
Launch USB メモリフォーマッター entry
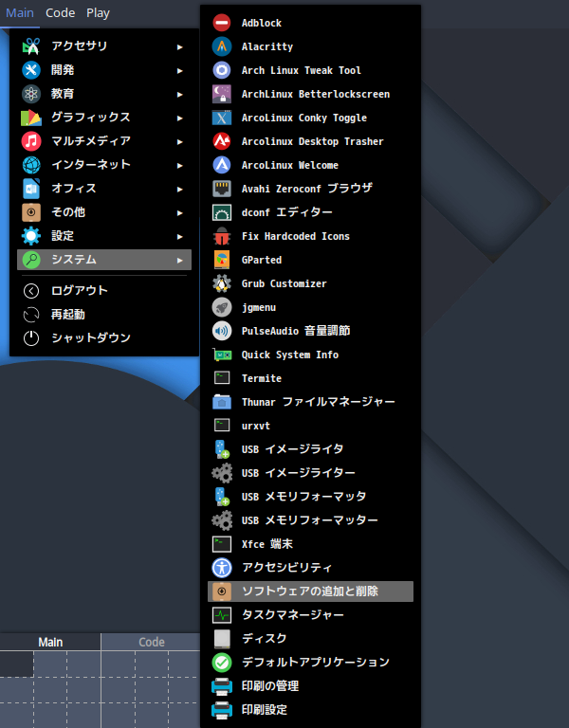(310, 520)
